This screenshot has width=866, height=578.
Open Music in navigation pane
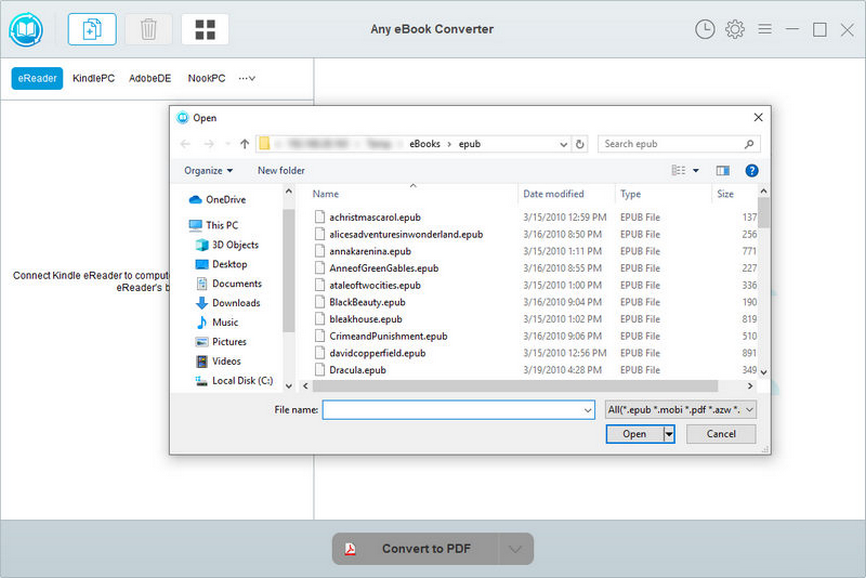(216, 322)
